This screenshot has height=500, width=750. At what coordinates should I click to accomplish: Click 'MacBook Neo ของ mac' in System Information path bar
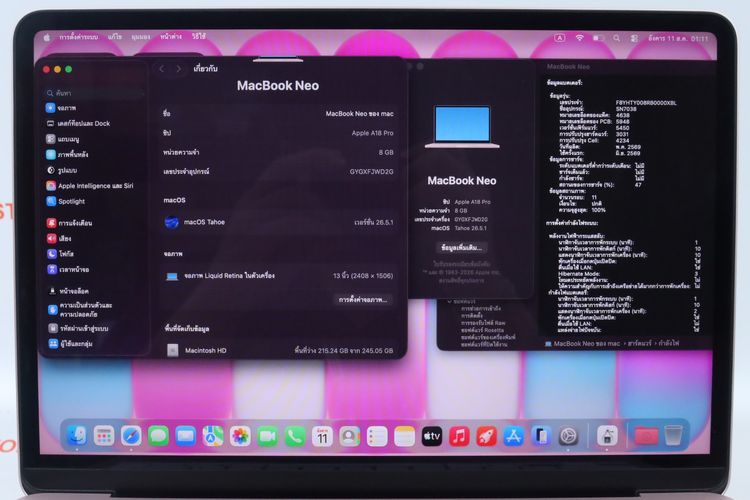pos(582,344)
